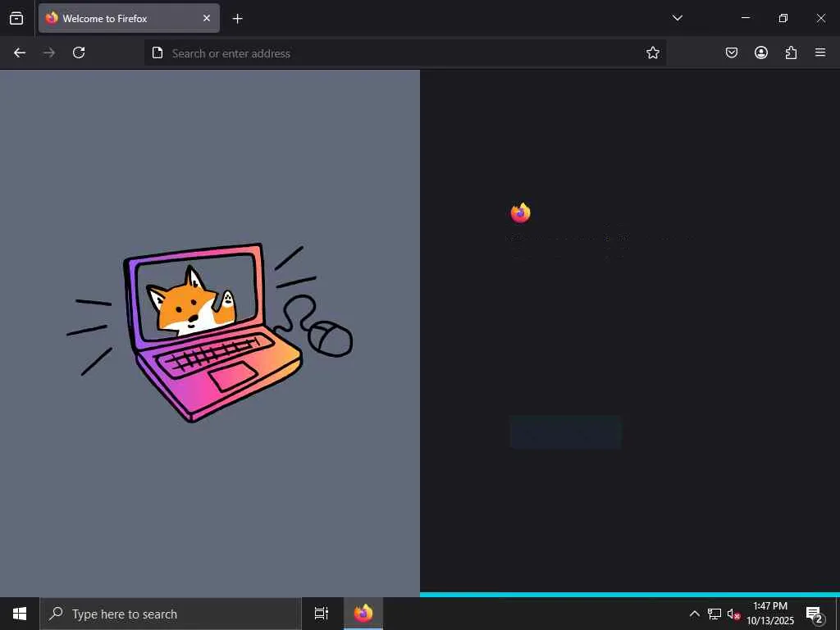
Task: Bookmark this page with the star icon
Action: [652, 52]
